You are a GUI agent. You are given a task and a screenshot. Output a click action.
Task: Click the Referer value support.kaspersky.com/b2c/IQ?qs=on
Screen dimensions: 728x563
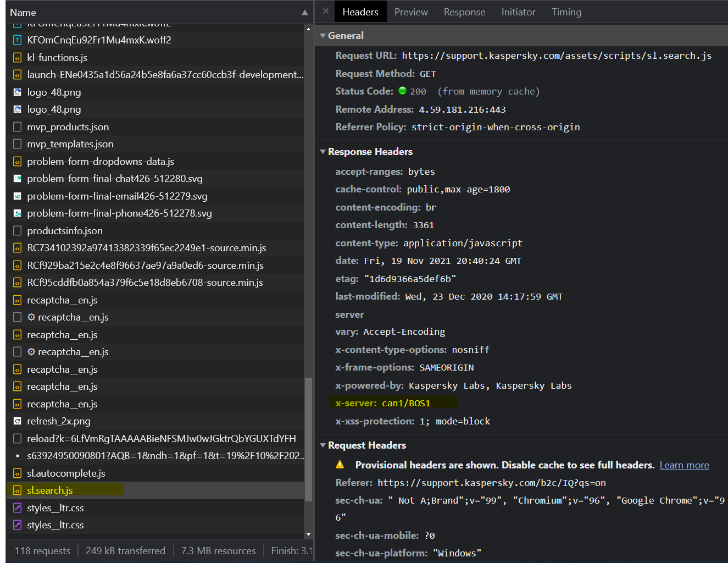click(x=492, y=483)
